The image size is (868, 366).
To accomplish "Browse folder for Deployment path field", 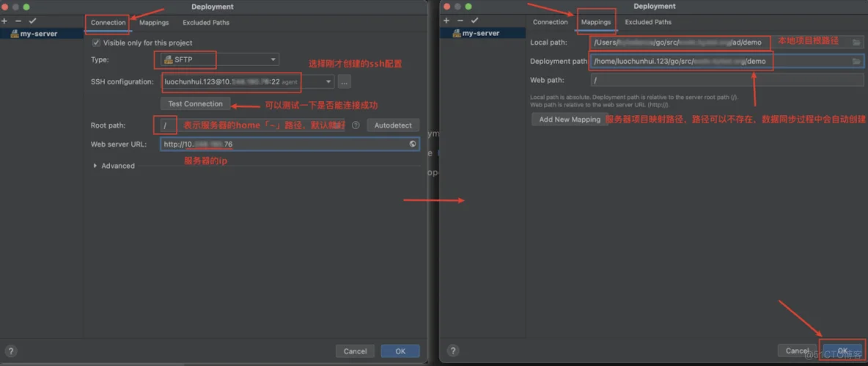I will (x=856, y=61).
